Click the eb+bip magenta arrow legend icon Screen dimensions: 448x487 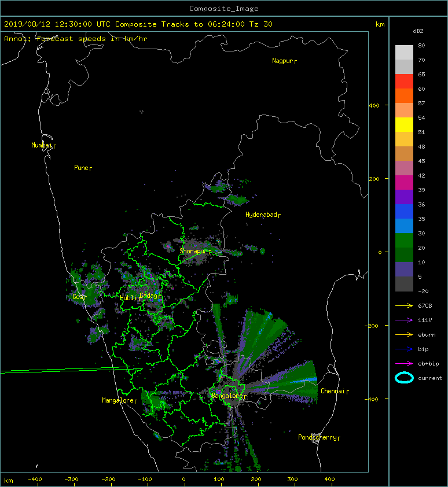coord(404,364)
